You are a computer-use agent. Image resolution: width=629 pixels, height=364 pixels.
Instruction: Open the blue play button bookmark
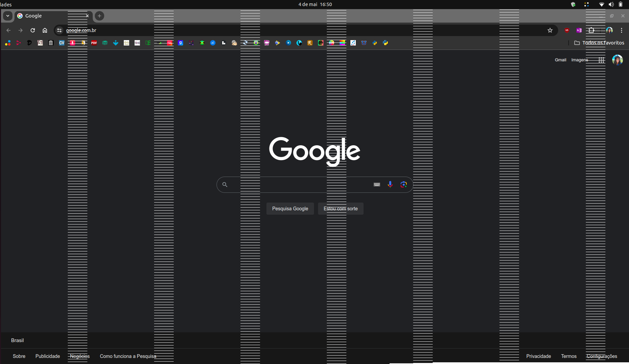[288, 43]
